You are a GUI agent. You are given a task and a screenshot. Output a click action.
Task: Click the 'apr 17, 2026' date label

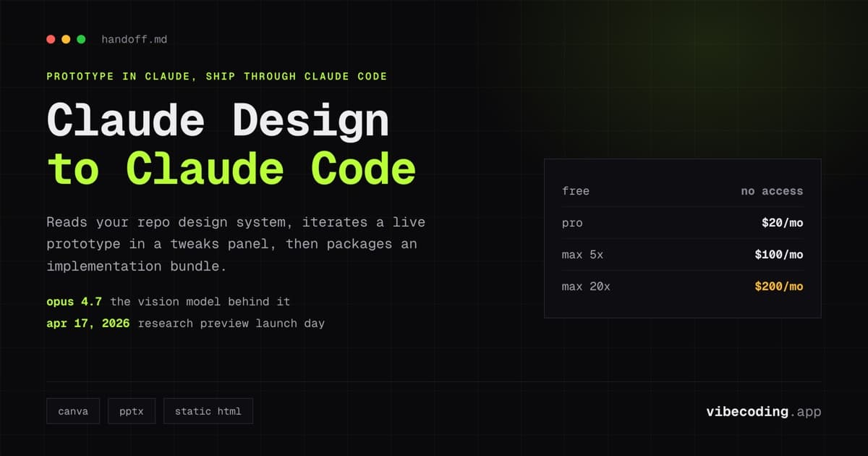coord(88,323)
